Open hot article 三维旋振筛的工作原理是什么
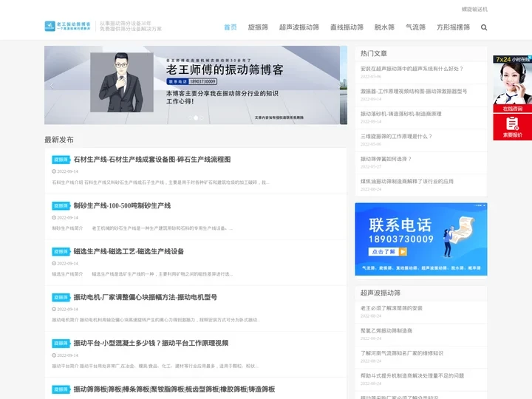532x399 pixels. [396, 137]
